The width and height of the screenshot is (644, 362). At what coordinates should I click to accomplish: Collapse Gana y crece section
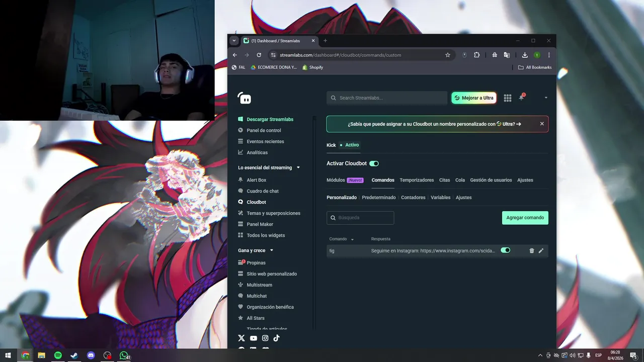click(272, 250)
